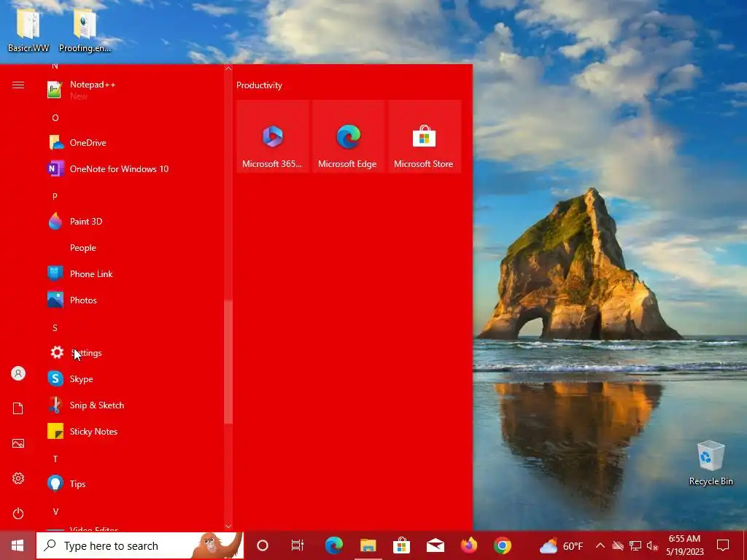Click the muted volume tray icon
Screen dimensions: 747x560
click(x=652, y=545)
